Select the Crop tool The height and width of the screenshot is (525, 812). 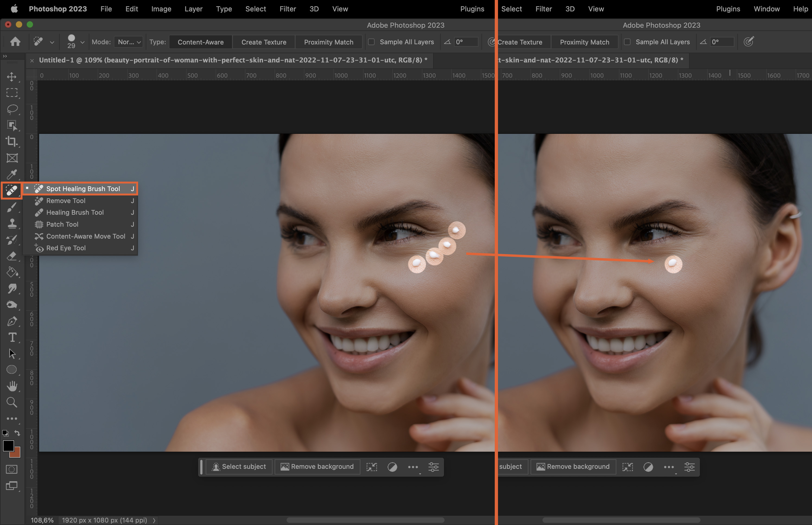tap(12, 141)
